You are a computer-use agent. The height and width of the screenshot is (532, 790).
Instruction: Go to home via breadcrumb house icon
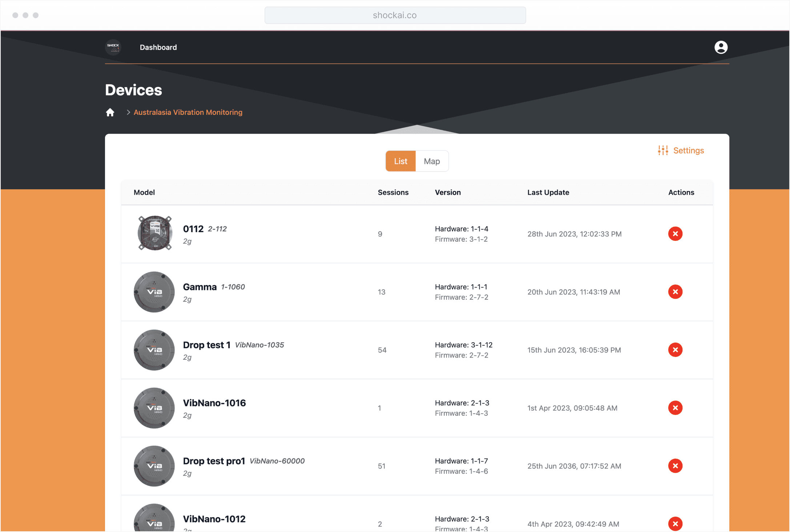click(x=110, y=112)
